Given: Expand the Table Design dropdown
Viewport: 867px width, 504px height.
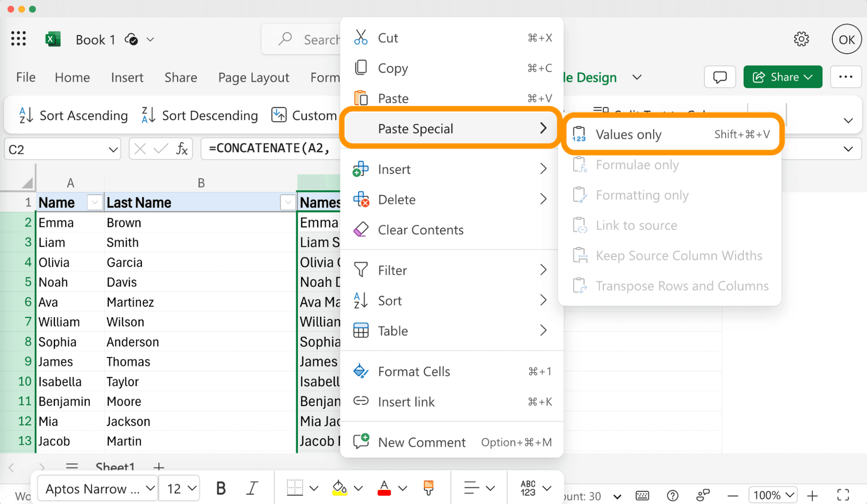Looking at the screenshot, I should (638, 77).
